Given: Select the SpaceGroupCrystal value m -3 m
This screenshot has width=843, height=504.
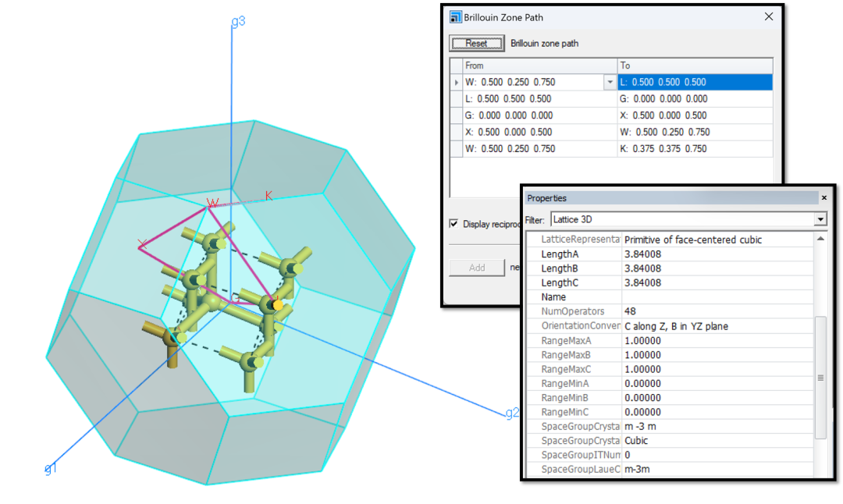Looking at the screenshot, I should point(718,427).
